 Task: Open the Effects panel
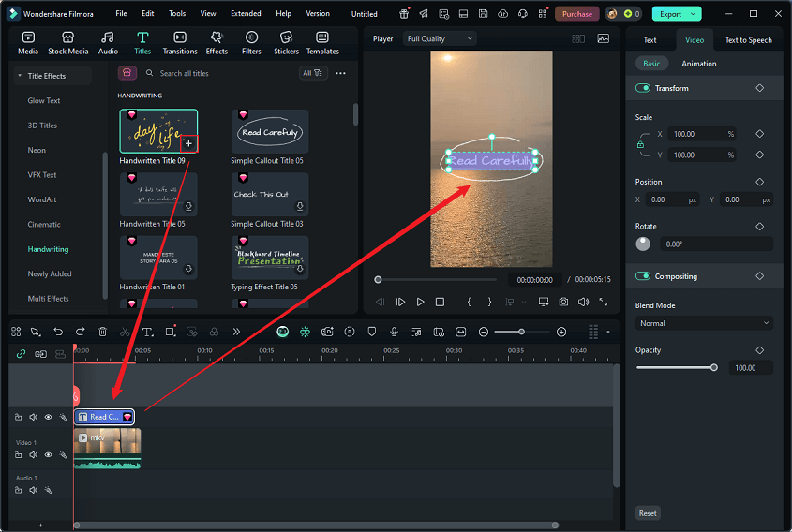click(x=217, y=43)
